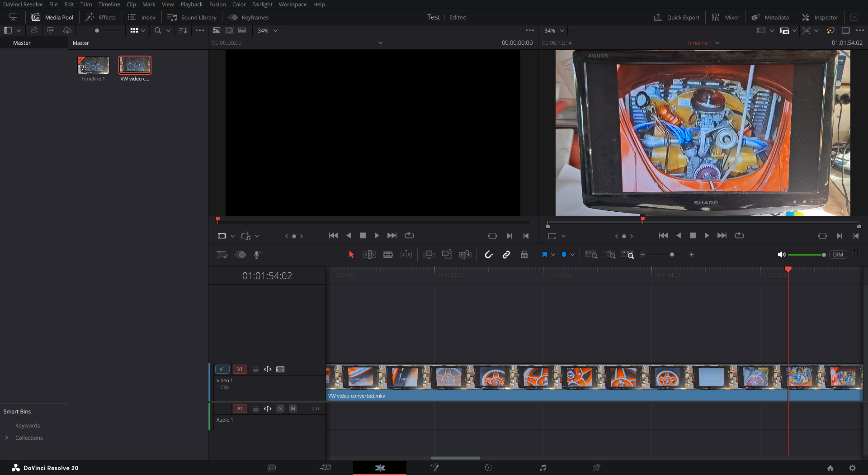Click Replace Clip icon in timeline toolbar
Viewport: 868px width, 475px height.
point(465,255)
